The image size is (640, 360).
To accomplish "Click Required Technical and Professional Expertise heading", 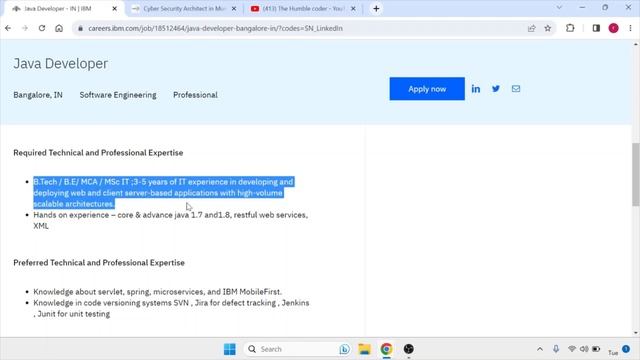I will coord(98,153).
